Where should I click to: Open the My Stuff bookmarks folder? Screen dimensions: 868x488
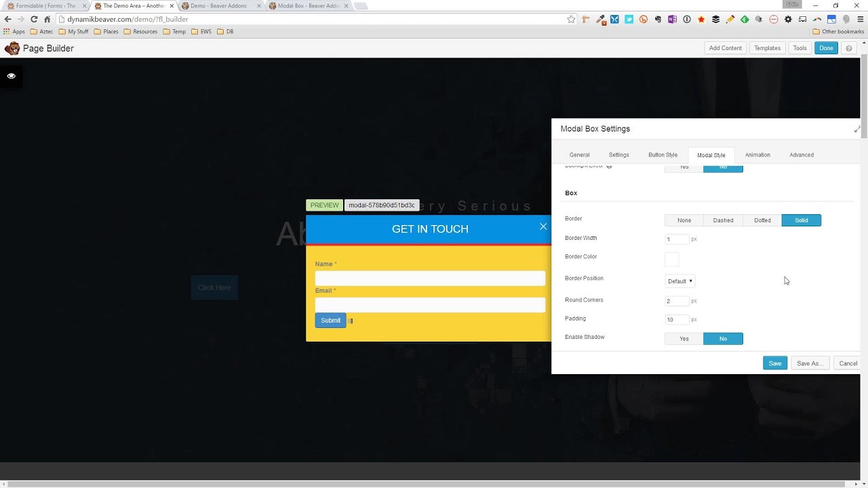pyautogui.click(x=74, y=32)
